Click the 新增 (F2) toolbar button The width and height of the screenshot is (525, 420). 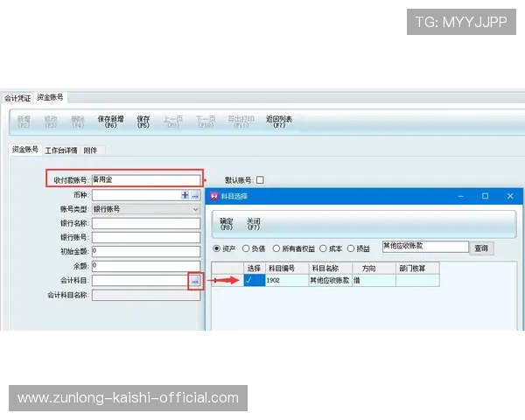click(24, 122)
